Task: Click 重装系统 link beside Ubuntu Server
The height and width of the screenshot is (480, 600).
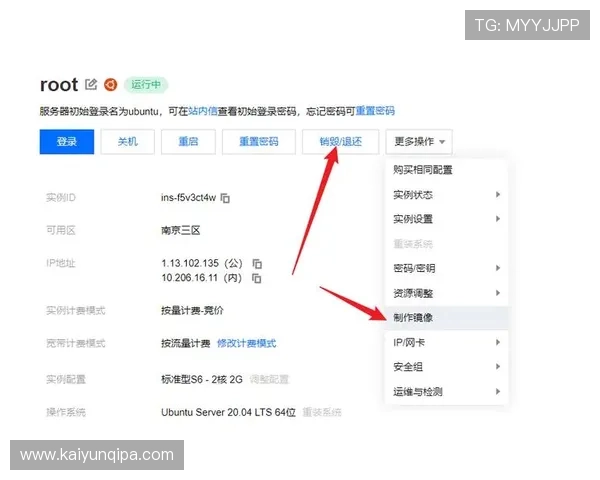Action: pos(322,412)
